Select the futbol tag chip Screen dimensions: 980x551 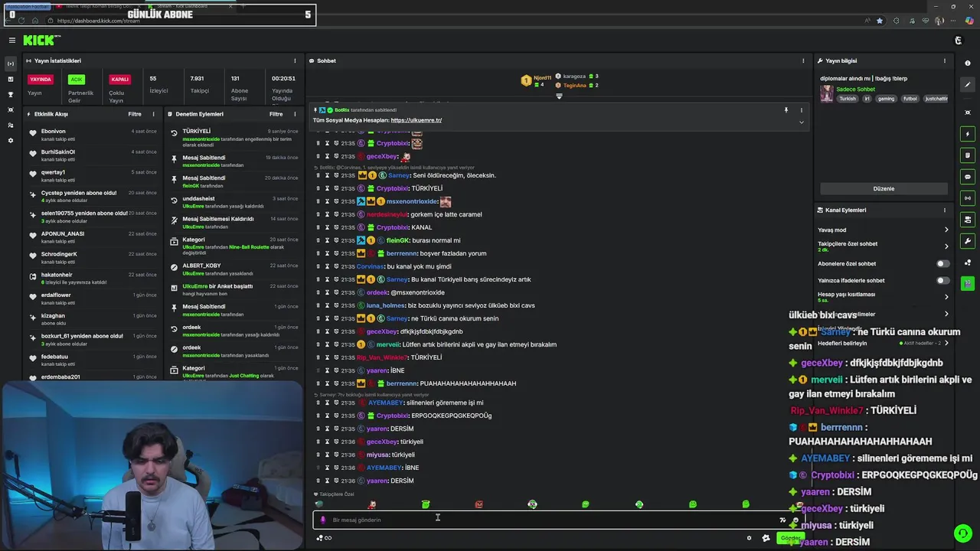pos(910,99)
